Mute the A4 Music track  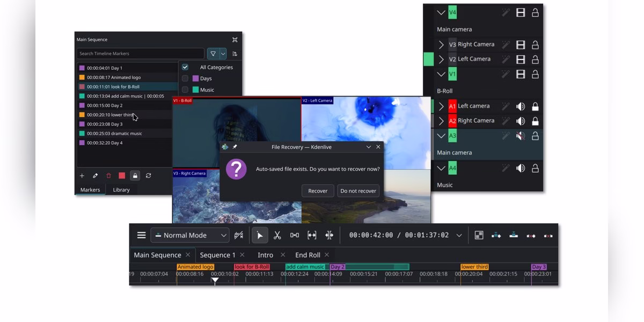click(521, 168)
